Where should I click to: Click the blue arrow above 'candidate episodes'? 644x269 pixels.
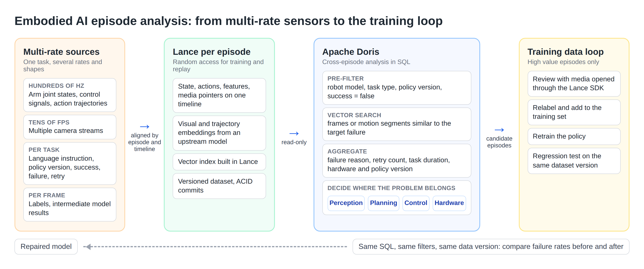pyautogui.click(x=499, y=130)
